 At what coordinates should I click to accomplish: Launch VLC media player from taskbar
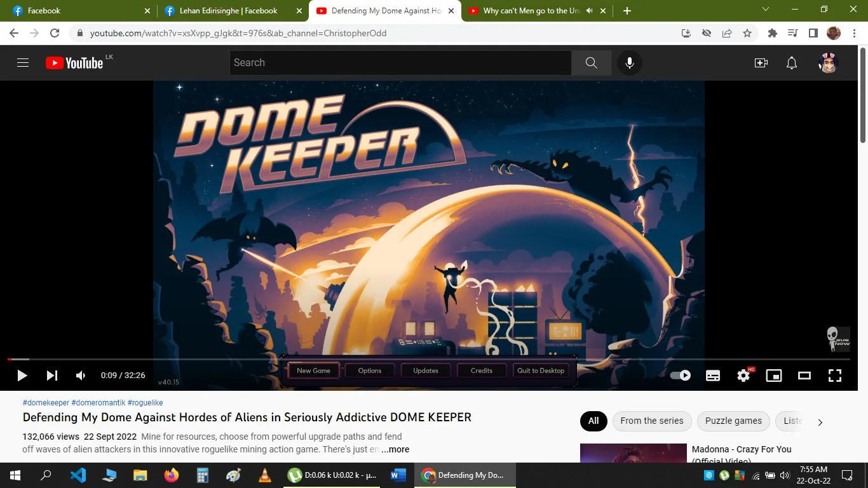coord(264,475)
